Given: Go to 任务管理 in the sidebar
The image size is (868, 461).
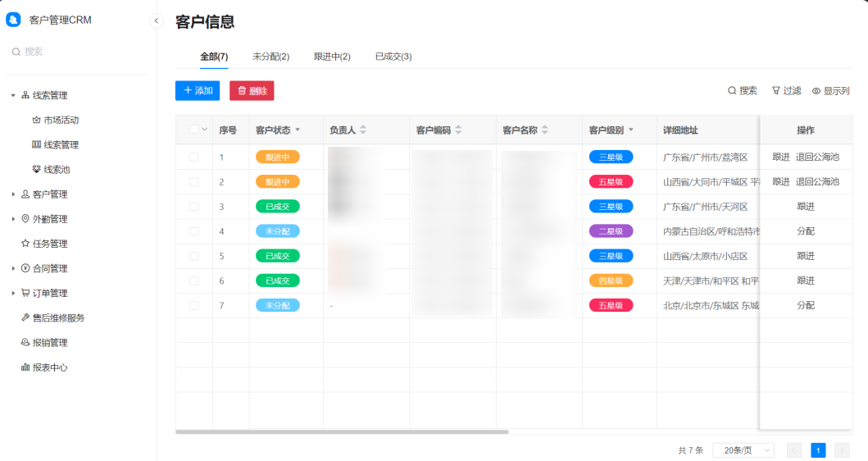Looking at the screenshot, I should click(x=49, y=244).
